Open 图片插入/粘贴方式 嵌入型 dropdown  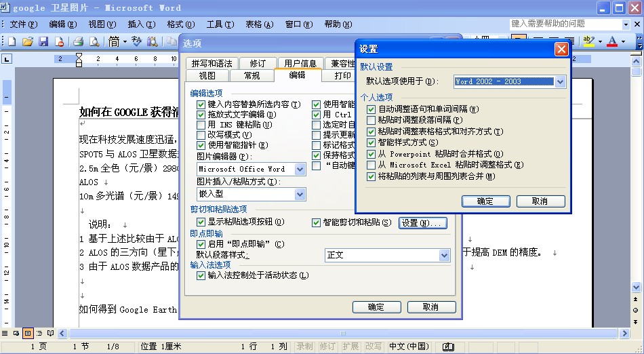pyautogui.click(x=300, y=194)
